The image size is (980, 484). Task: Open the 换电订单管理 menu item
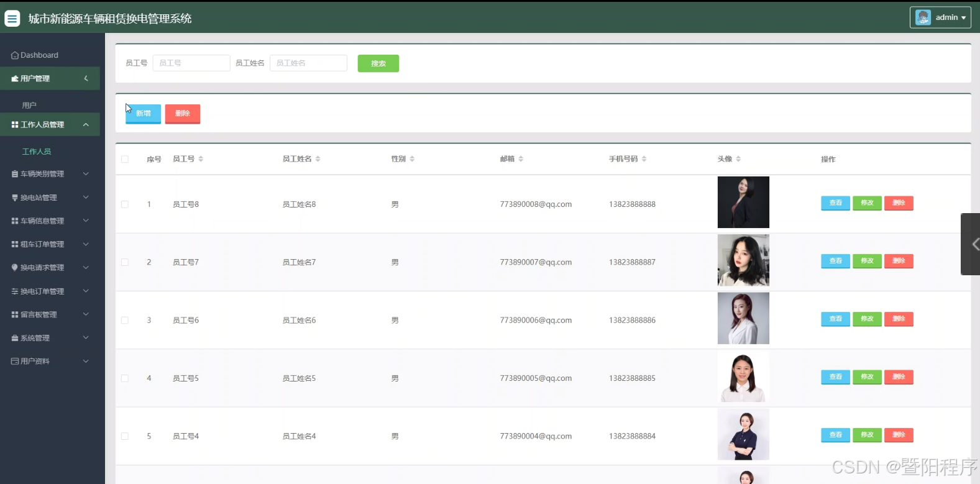[50, 291]
